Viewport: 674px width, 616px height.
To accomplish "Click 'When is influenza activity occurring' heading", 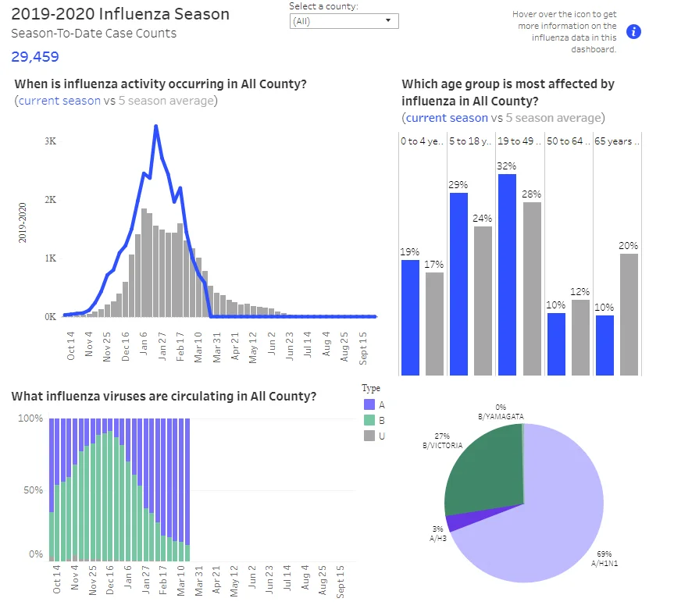I will (x=161, y=84).
